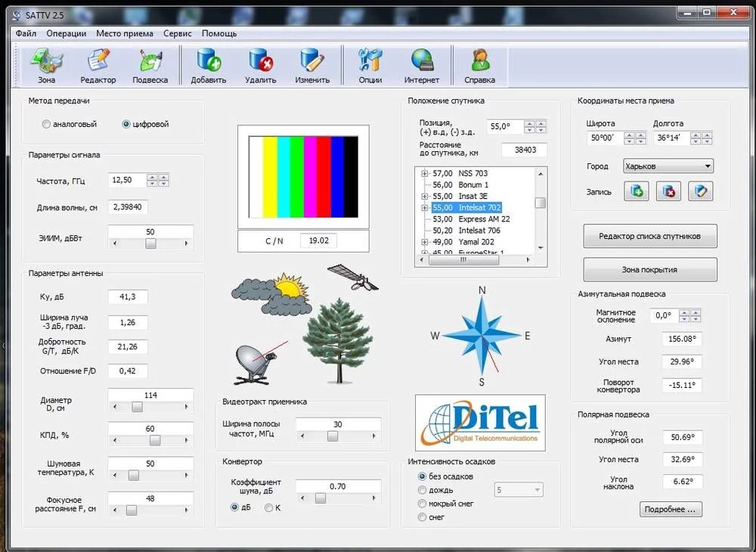This screenshot has width=756, height=552.
Task: Open the Место приема menu
Action: tap(124, 33)
